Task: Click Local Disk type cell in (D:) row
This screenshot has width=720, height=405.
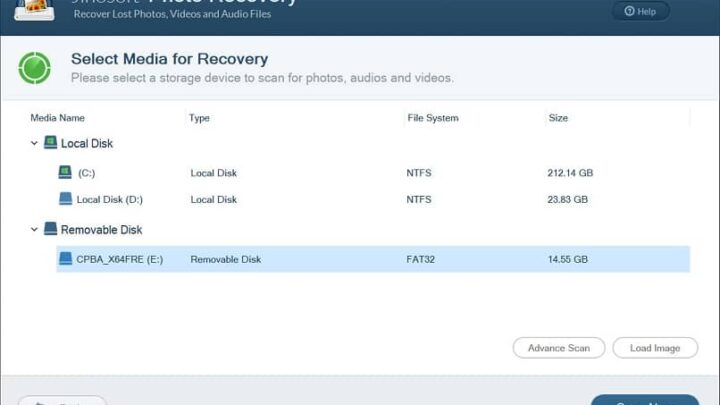Action: tap(214, 199)
